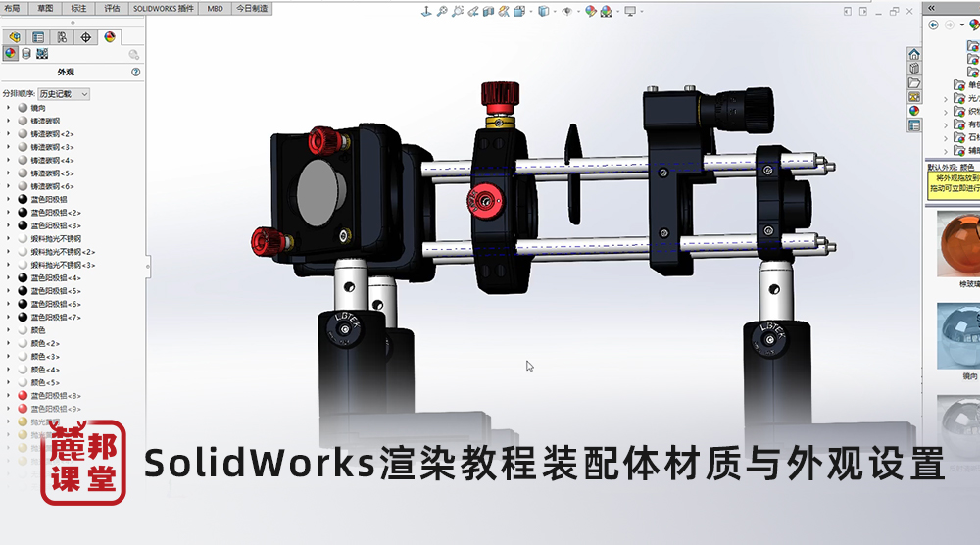This screenshot has height=545, width=980.
Task: Open the ConfigurationManager tab icon
Action: 62,37
